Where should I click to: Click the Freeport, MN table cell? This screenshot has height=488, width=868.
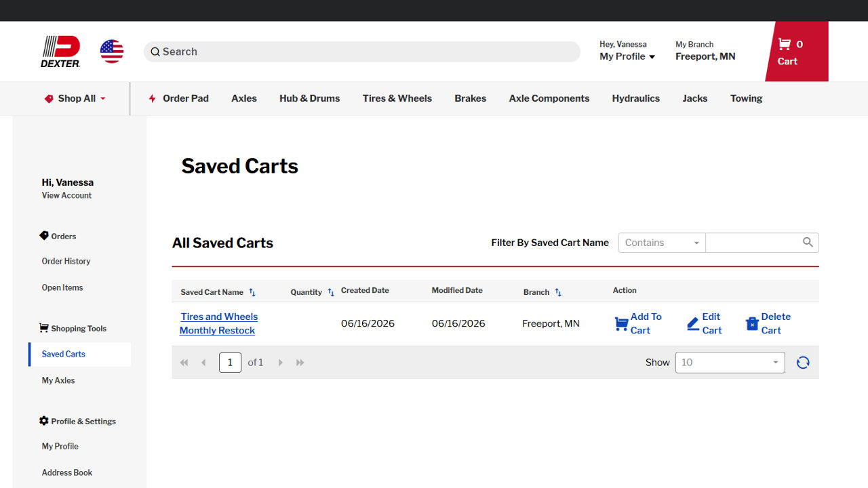(x=551, y=323)
